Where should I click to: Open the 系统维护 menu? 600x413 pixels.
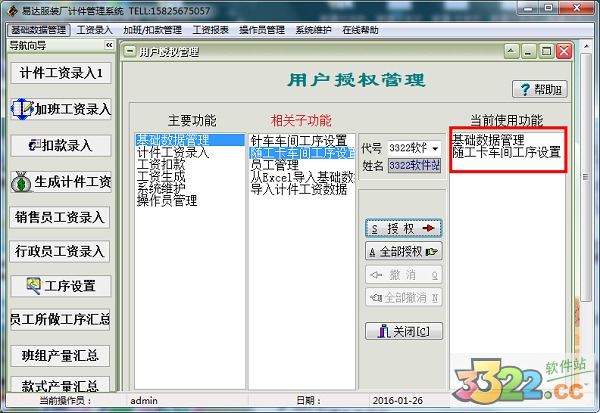(x=313, y=30)
